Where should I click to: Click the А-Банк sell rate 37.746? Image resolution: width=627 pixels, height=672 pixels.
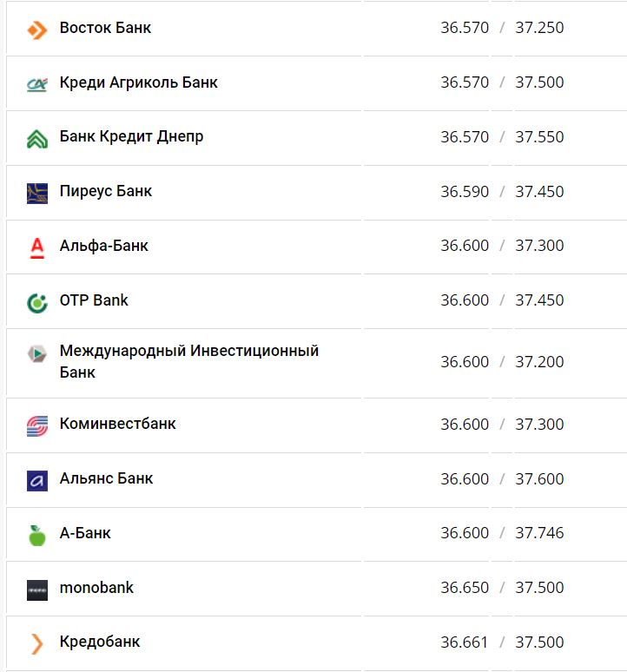click(x=539, y=533)
